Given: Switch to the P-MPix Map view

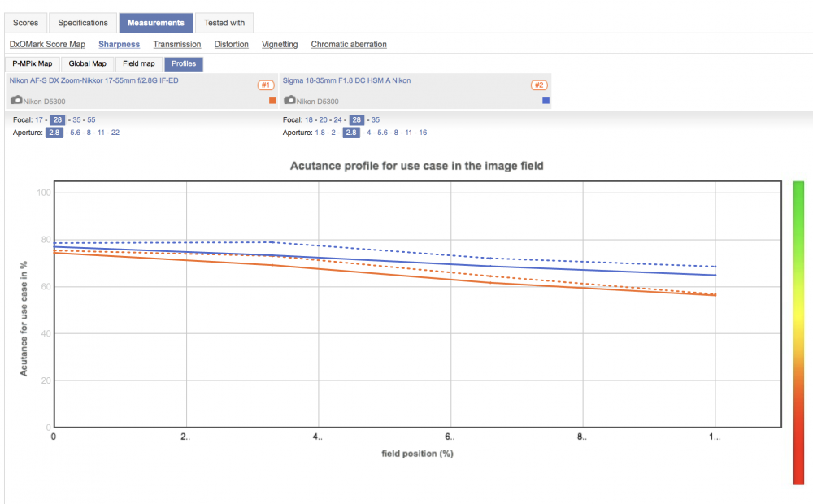Looking at the screenshot, I should pyautogui.click(x=33, y=63).
